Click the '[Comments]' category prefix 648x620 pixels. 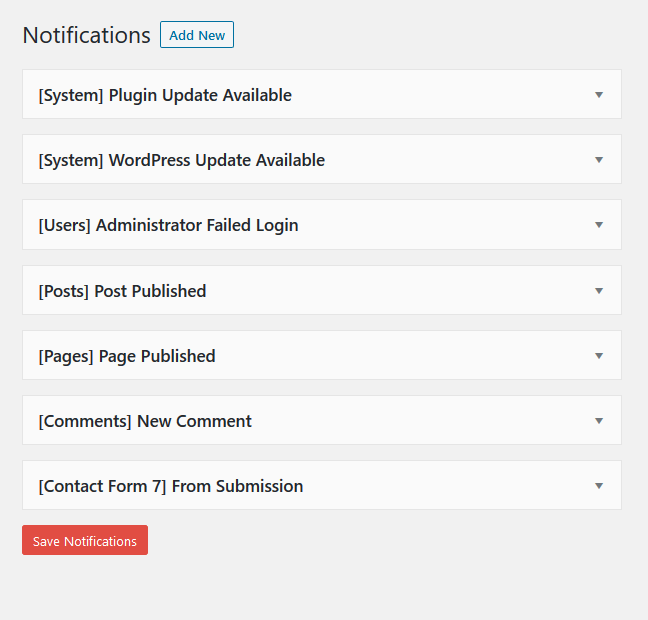[85, 421]
